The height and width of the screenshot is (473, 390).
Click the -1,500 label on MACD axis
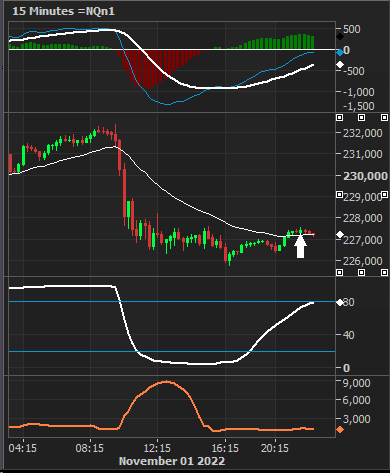tap(359, 106)
